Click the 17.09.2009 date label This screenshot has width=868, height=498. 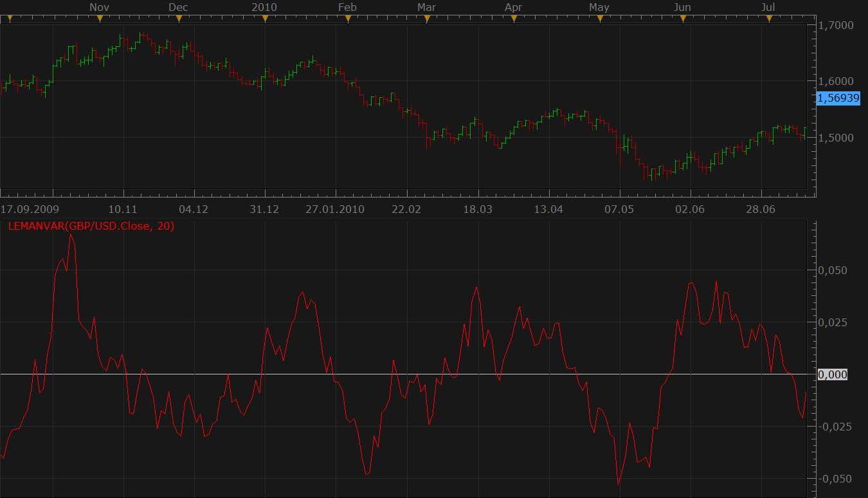pos(30,209)
